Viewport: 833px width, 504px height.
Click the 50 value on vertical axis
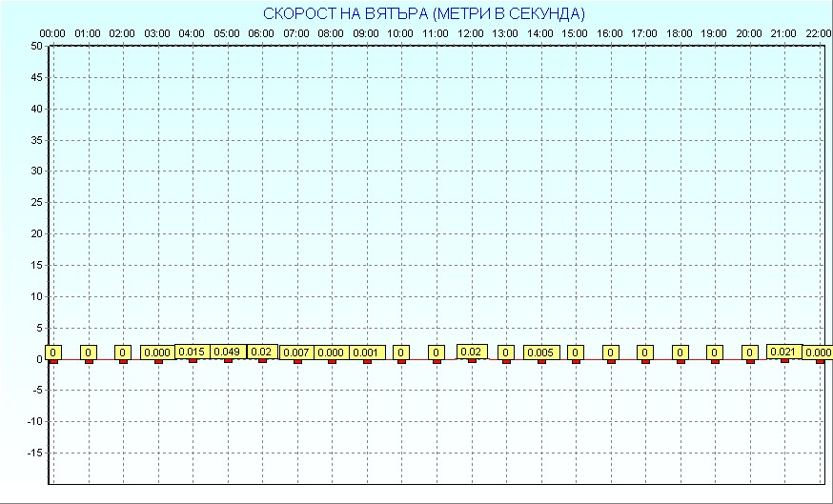click(36, 46)
